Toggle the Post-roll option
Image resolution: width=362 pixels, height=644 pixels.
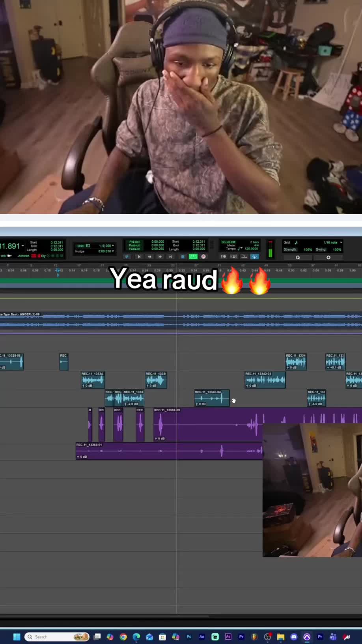coord(134,245)
